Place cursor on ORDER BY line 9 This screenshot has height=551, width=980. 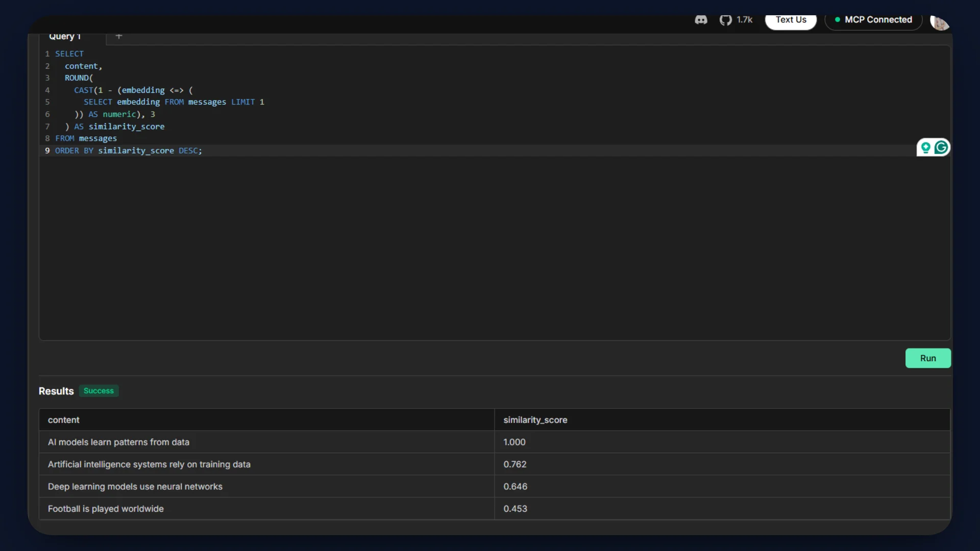pyautogui.click(x=128, y=151)
